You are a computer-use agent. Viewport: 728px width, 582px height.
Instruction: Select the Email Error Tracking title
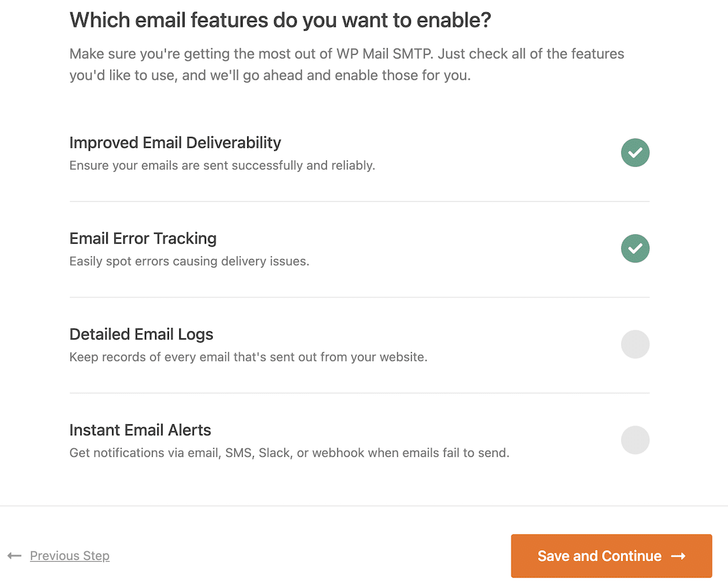click(x=143, y=238)
